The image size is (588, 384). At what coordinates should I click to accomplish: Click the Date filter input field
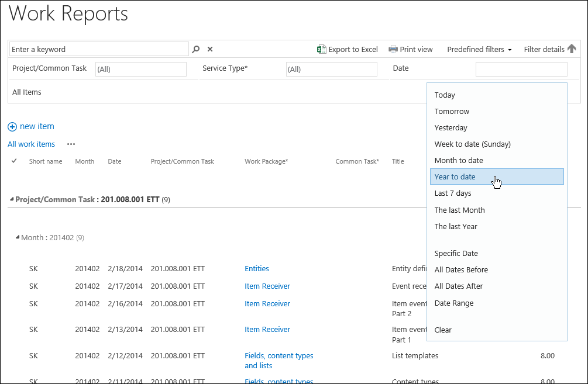[x=521, y=70]
